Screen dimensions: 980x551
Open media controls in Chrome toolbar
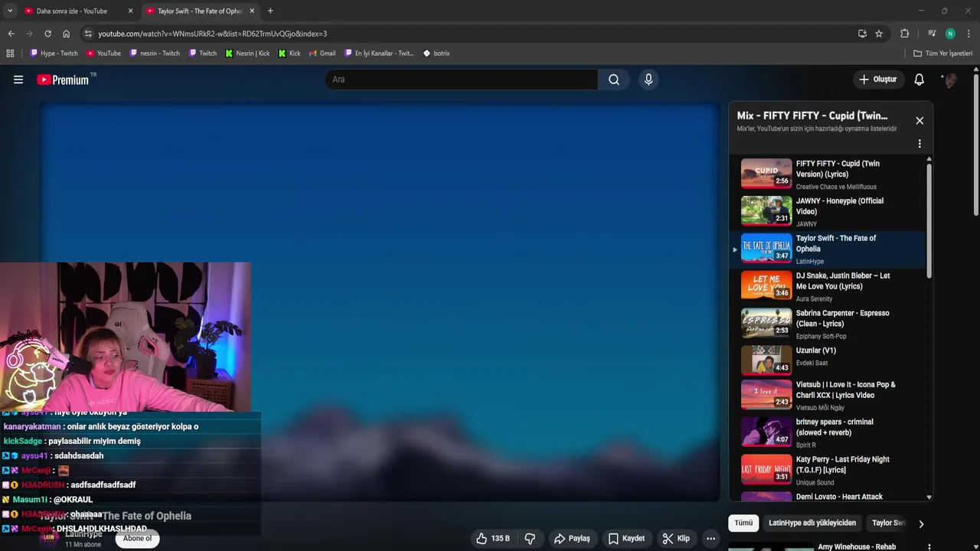(932, 34)
